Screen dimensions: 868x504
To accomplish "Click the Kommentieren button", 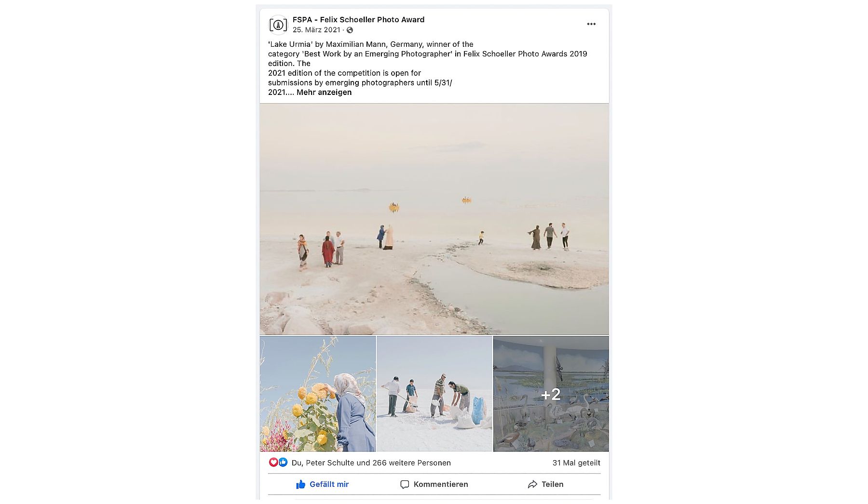I will pos(434,484).
